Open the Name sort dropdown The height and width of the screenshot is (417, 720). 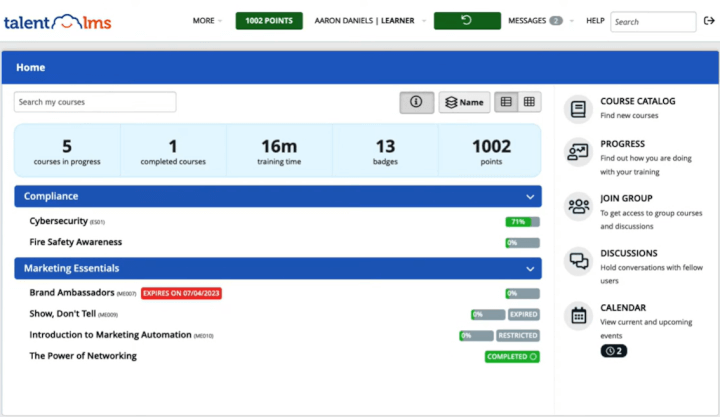tap(464, 102)
